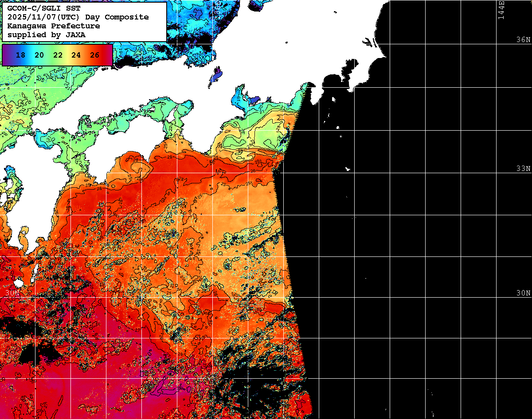Image resolution: width=532 pixels, height=419 pixels.
Task: Click the small white island beside 33N line
Action: click(348, 169)
